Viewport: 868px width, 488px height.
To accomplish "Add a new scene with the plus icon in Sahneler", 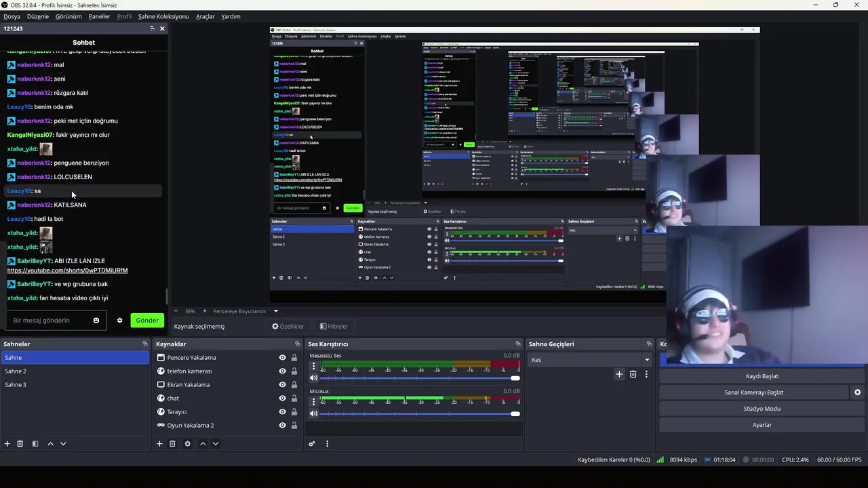I will tap(7, 444).
